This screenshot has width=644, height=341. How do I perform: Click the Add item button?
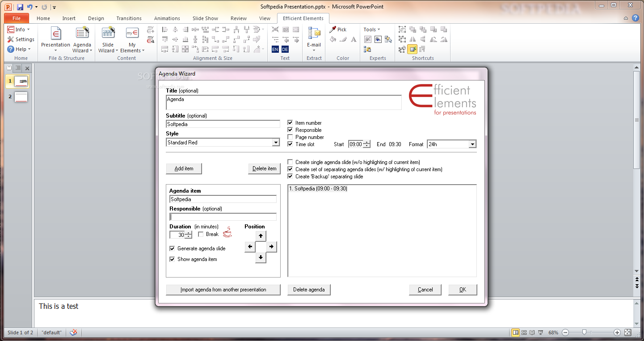(184, 168)
